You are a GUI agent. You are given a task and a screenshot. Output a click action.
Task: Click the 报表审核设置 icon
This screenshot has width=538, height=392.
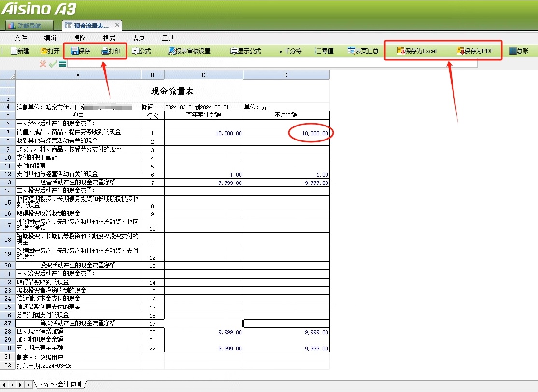click(x=188, y=50)
